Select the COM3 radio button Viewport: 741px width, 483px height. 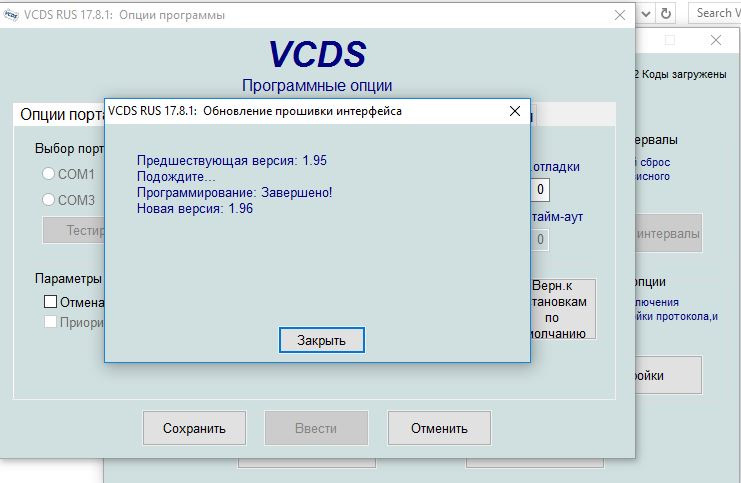click(x=48, y=200)
